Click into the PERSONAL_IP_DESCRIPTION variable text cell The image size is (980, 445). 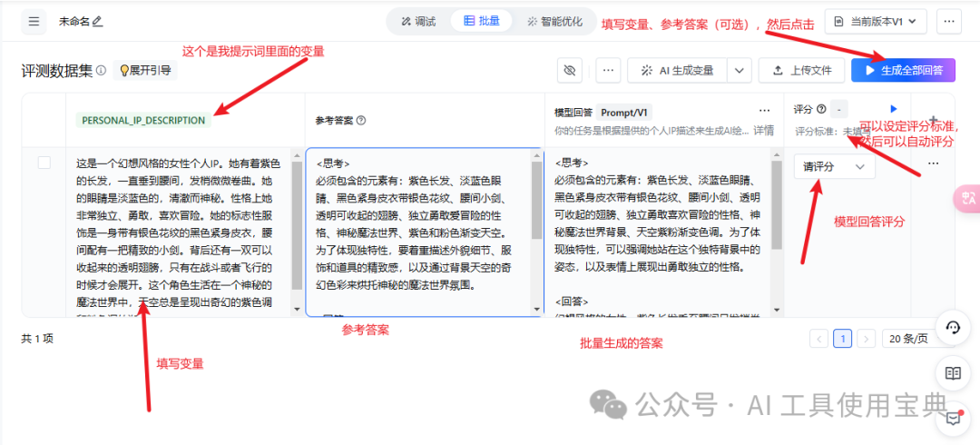click(178, 232)
